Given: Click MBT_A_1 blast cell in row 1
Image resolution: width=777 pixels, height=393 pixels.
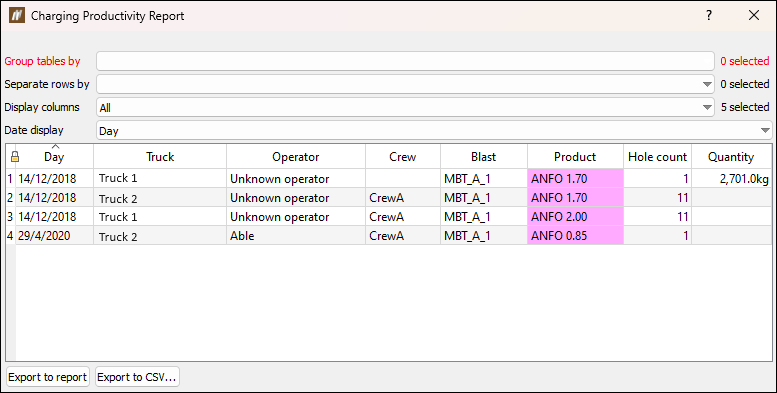Looking at the screenshot, I should pos(484,178).
